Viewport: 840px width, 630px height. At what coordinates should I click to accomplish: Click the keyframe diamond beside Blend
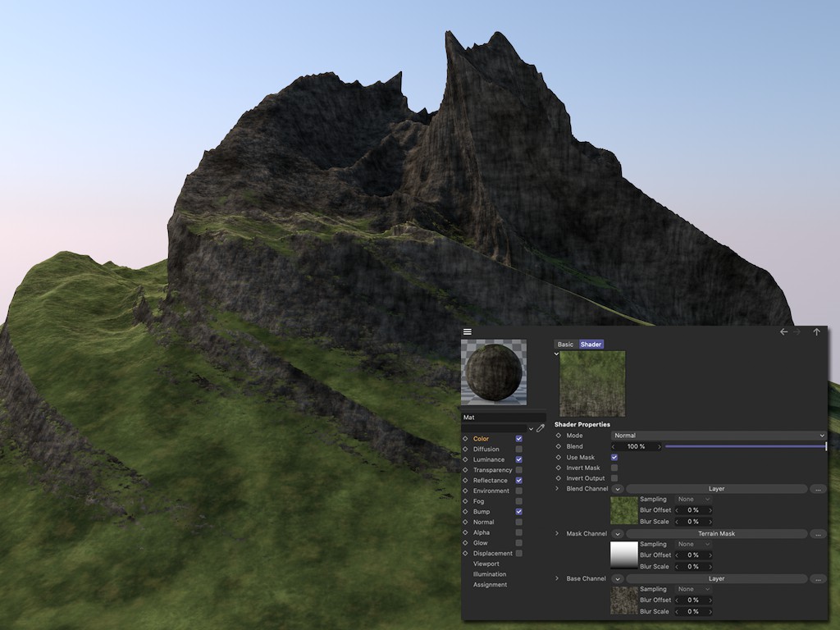pos(559,446)
